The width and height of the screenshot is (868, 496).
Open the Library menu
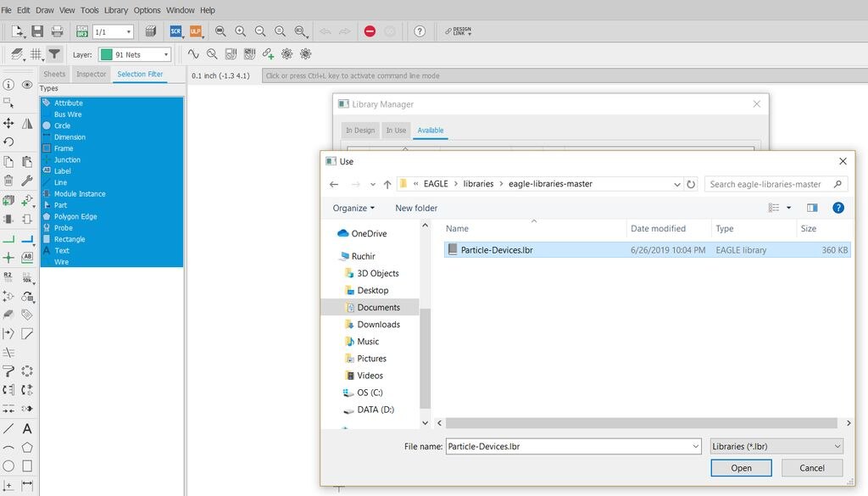tap(116, 10)
